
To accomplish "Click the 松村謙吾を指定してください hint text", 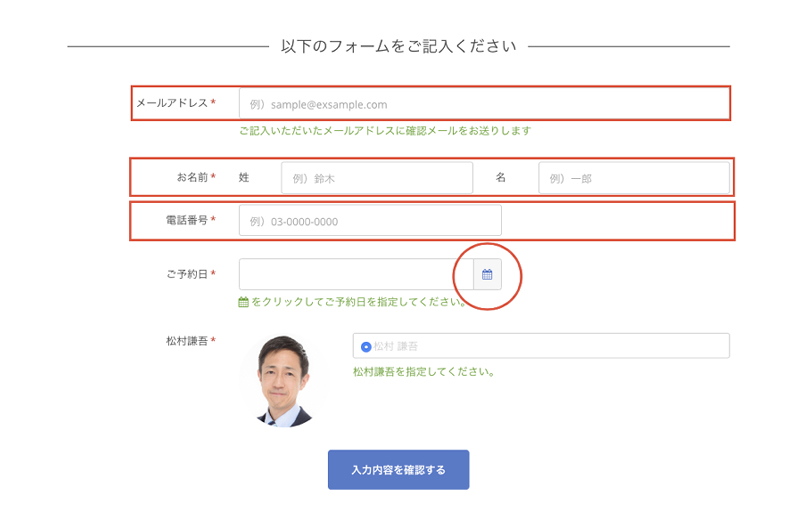I will (424, 372).
